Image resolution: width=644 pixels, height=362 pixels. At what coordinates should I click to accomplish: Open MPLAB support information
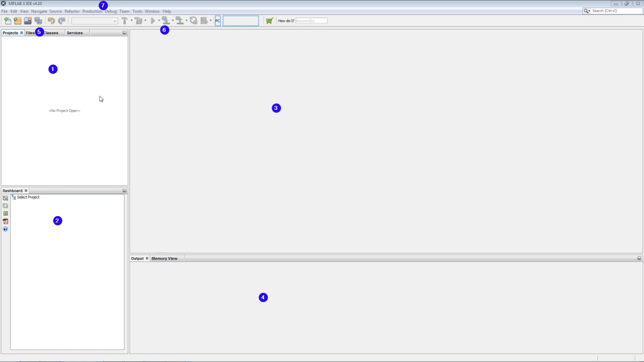tap(5, 229)
